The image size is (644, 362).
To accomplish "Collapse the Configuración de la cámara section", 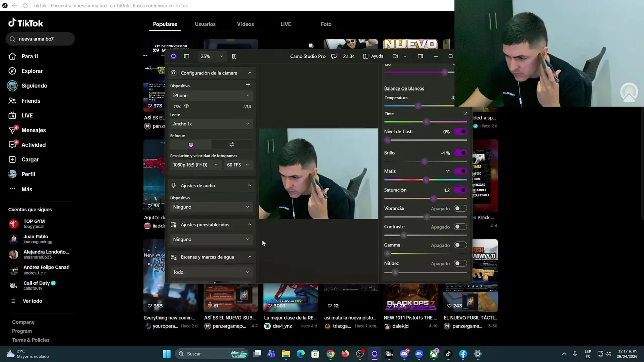I will (249, 73).
